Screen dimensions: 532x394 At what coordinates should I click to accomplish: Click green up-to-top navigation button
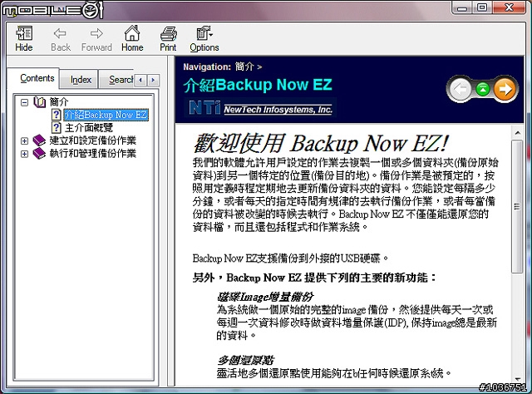pos(482,89)
